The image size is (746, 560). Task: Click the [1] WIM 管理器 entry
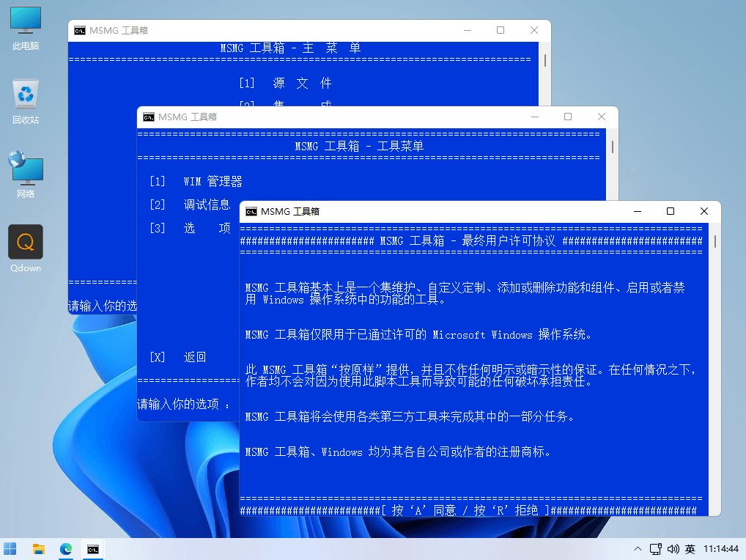pyautogui.click(x=196, y=181)
